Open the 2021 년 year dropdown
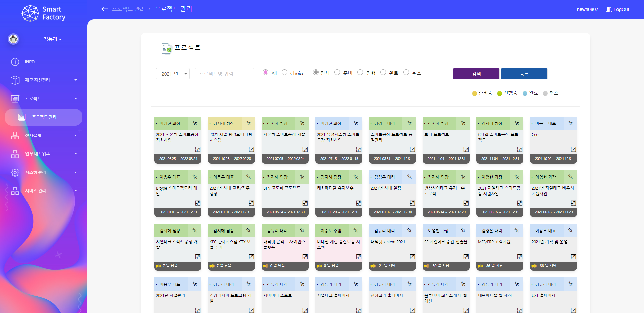This screenshot has width=644, height=313. tap(173, 74)
